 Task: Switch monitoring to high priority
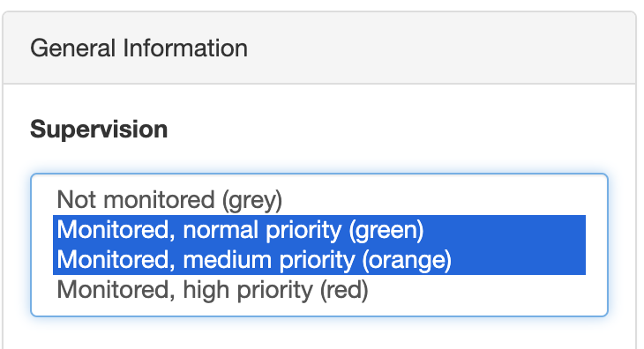coord(319,290)
